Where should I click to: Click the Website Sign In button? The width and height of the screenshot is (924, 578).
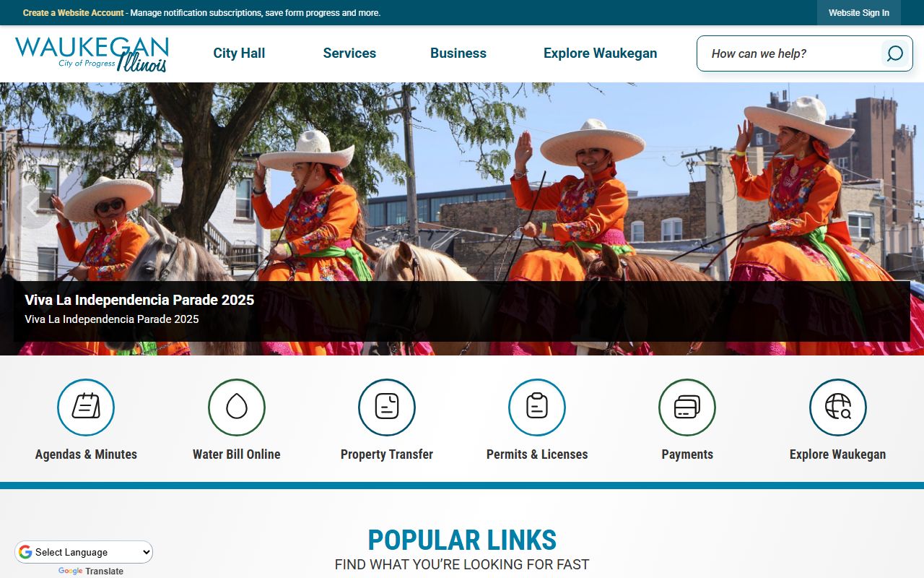point(859,13)
